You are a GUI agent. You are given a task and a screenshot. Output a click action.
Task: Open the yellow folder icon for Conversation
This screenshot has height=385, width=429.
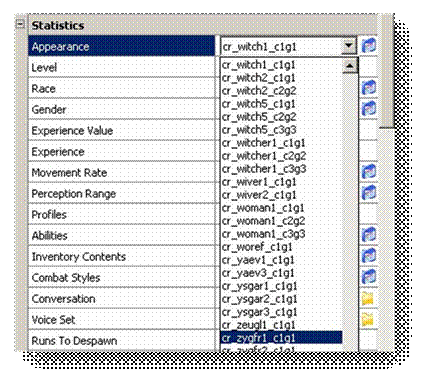[368, 298]
